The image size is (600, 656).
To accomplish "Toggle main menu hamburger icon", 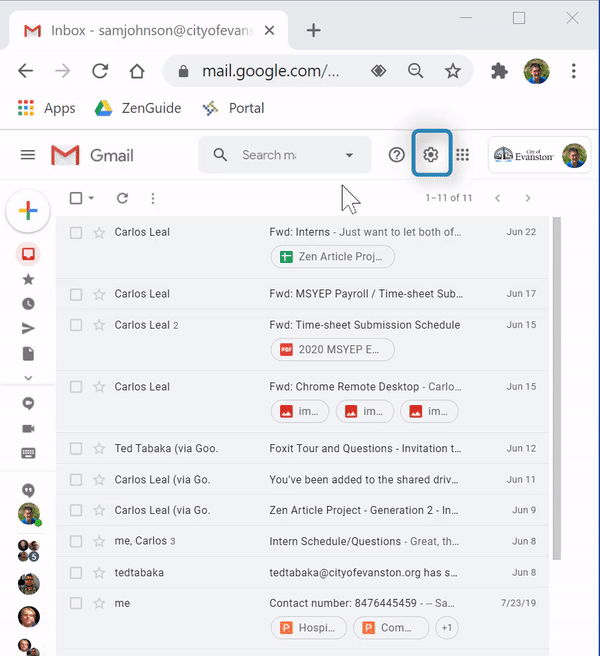I will [28, 155].
